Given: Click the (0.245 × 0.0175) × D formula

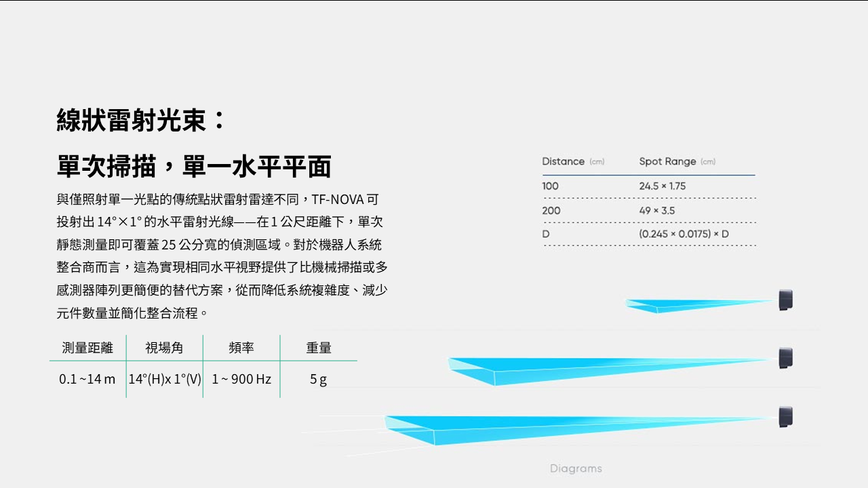Looking at the screenshot, I should click(684, 234).
